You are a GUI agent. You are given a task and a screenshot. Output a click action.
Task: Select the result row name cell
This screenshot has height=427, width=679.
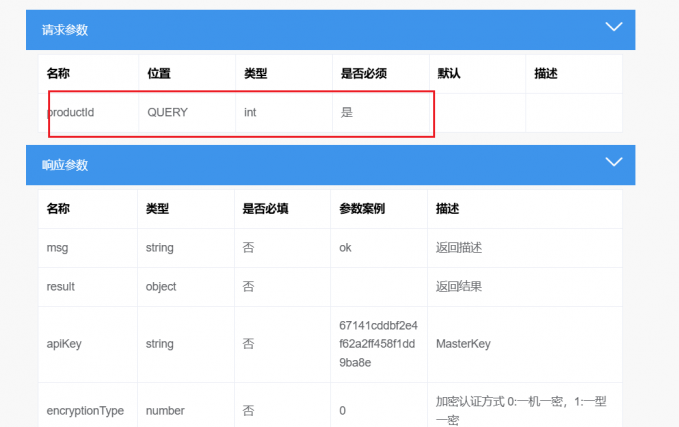coord(61,287)
